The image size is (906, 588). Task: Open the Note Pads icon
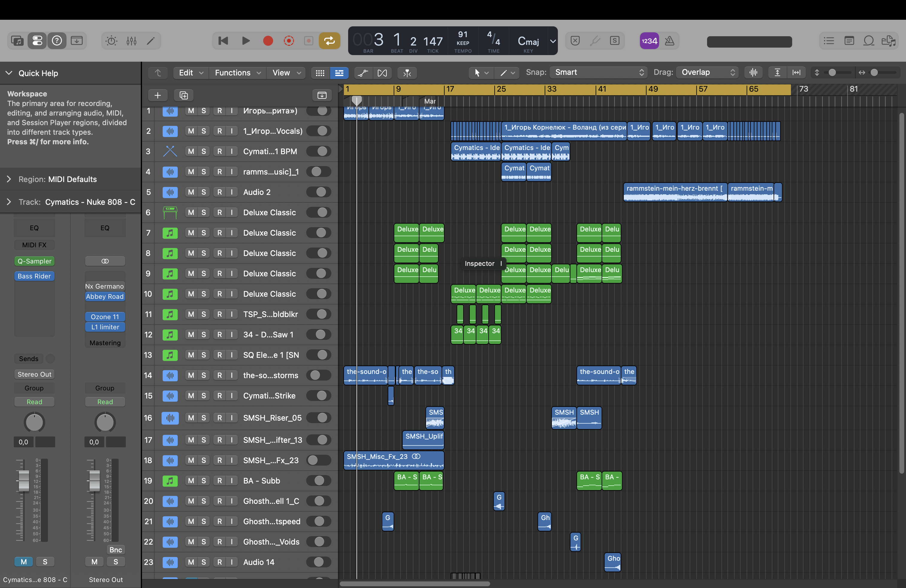pyautogui.click(x=849, y=41)
